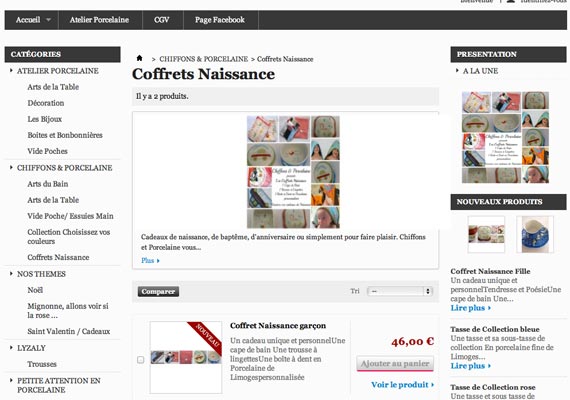570x400 pixels.
Task: Click the Comparer button
Action: (158, 291)
